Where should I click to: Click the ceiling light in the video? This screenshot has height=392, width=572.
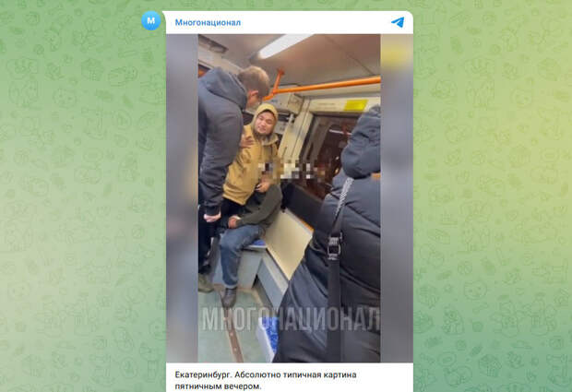coord(280,45)
